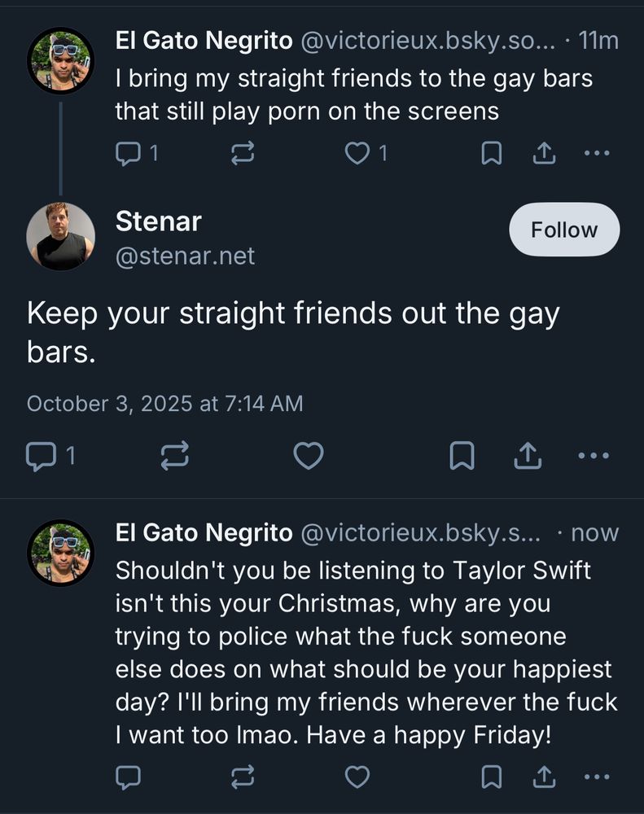Follow Stenar

click(564, 230)
